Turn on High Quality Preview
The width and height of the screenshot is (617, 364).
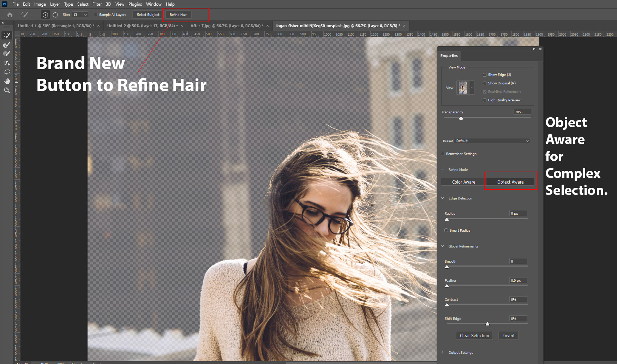coord(485,100)
